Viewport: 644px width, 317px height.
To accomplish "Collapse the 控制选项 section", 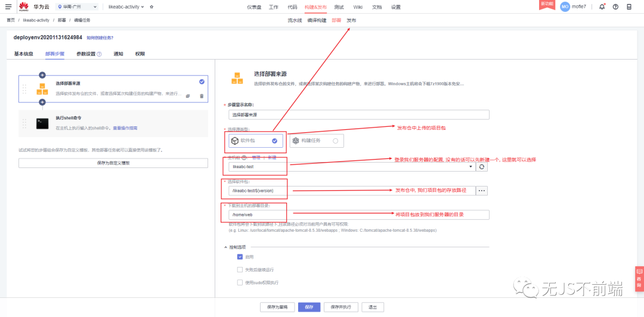I will point(235,247).
